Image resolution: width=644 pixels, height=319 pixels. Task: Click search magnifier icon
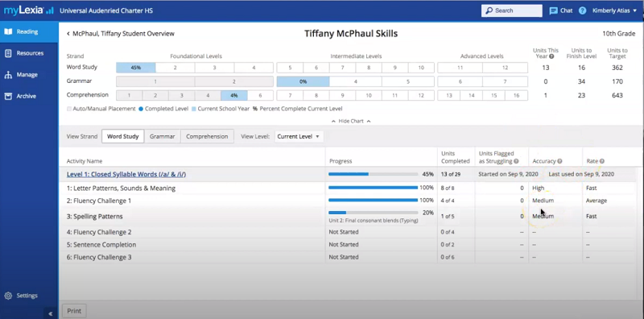(489, 10)
